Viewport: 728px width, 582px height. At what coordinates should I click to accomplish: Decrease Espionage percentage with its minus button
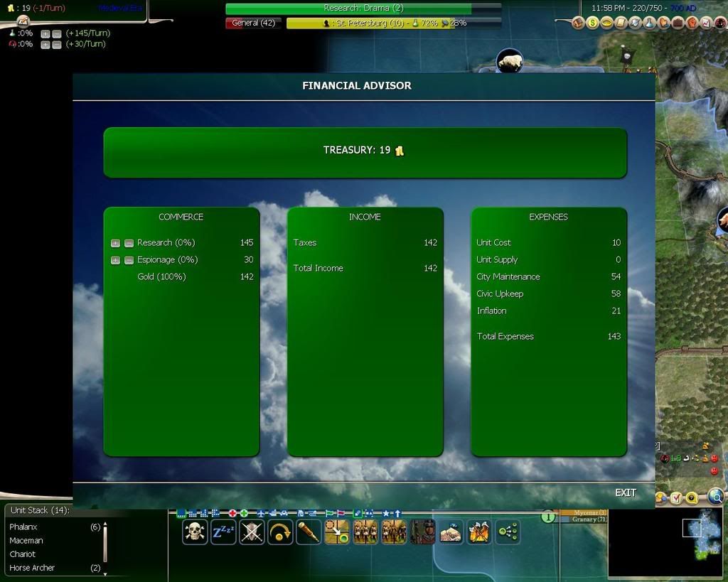click(x=128, y=259)
